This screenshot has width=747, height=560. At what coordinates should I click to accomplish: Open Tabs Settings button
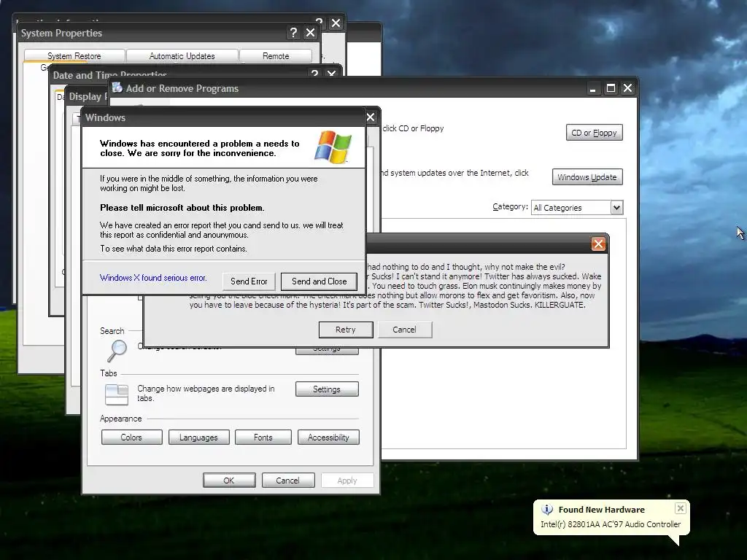[327, 389]
